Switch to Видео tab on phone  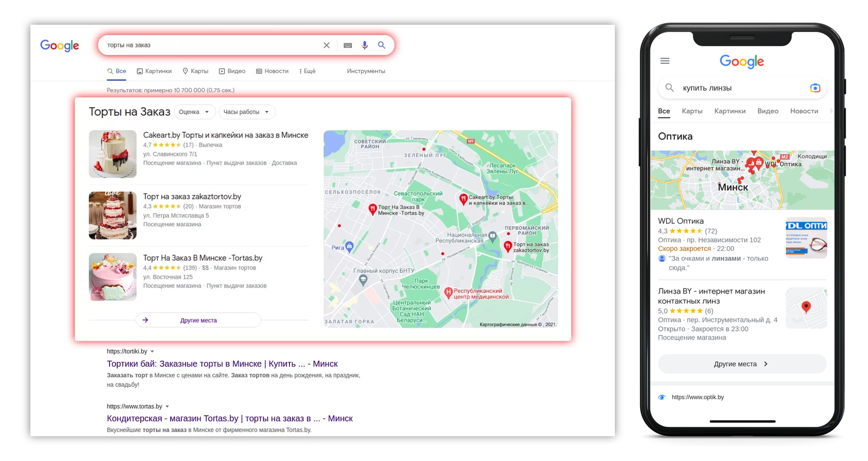pyautogui.click(x=768, y=111)
